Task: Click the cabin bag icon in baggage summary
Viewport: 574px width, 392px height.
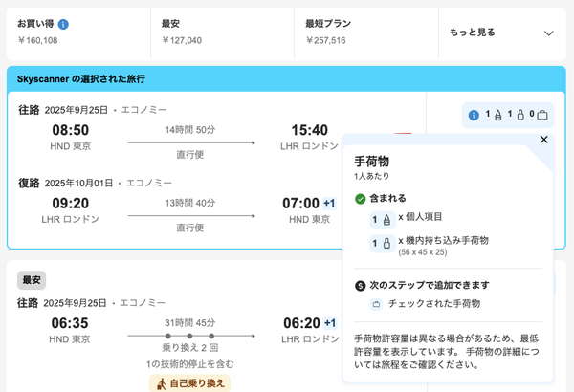Action: (519, 116)
